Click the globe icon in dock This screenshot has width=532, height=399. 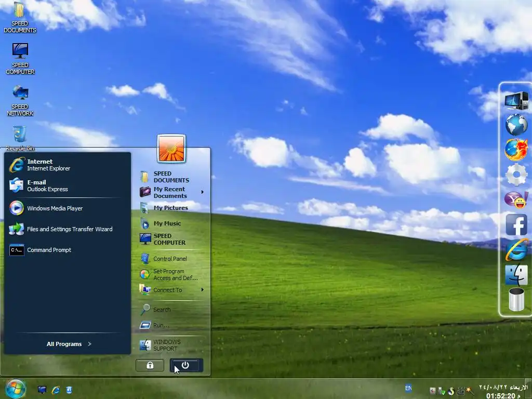tap(516, 125)
